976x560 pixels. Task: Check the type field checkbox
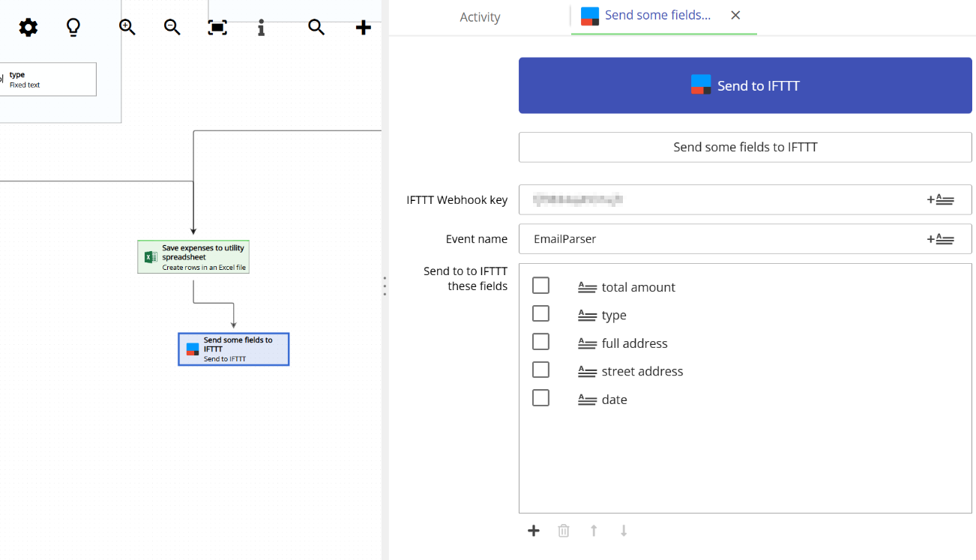(540, 313)
